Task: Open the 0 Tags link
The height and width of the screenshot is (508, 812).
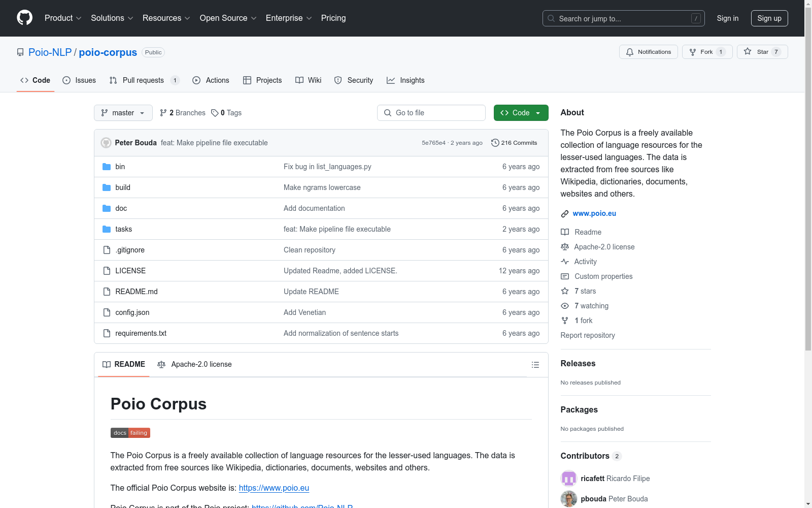Action: coord(226,113)
